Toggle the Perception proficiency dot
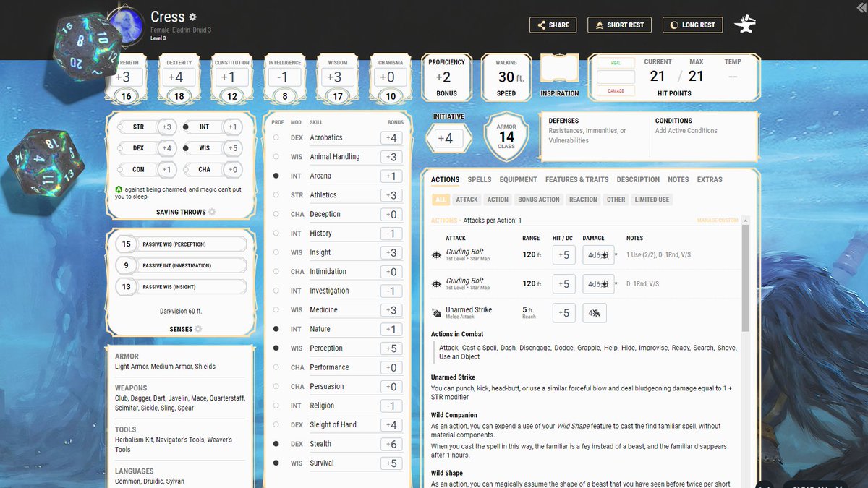This screenshot has height=488, width=868. [276, 348]
